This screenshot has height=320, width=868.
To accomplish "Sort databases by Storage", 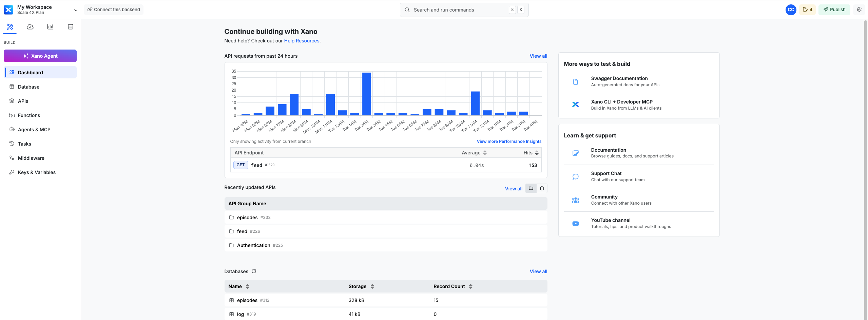I will [x=372, y=286].
